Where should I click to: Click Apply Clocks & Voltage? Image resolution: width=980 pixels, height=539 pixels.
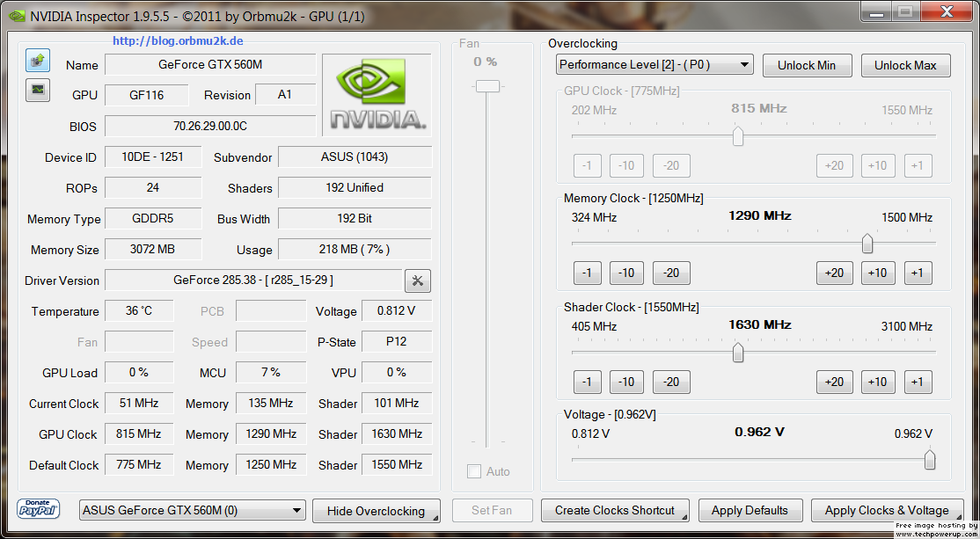pyautogui.click(x=887, y=510)
